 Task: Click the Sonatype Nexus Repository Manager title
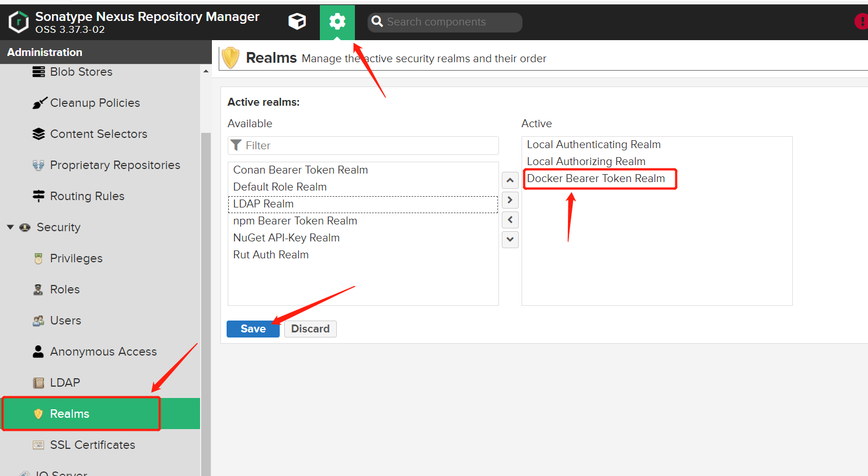[147, 16]
